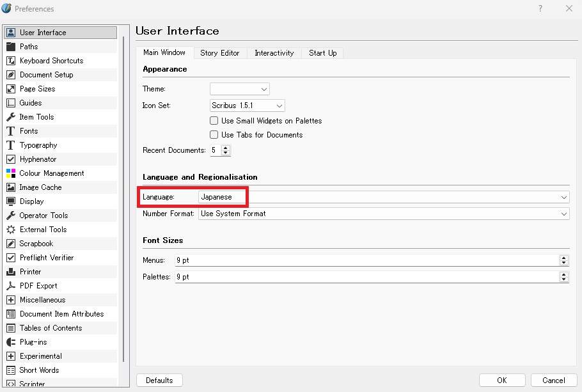Select the Fonts icon in sidebar

point(11,131)
